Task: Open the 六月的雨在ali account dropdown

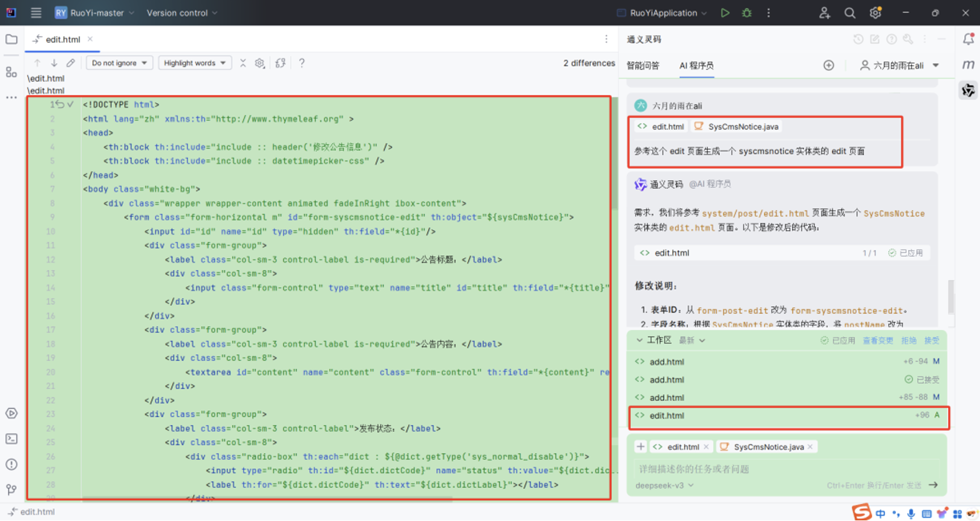Action: pyautogui.click(x=900, y=65)
